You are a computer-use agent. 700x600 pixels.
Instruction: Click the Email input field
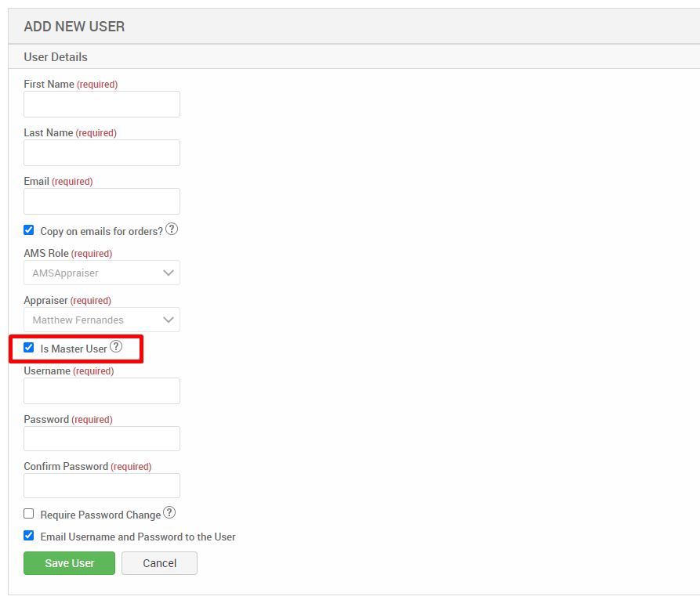click(101, 201)
